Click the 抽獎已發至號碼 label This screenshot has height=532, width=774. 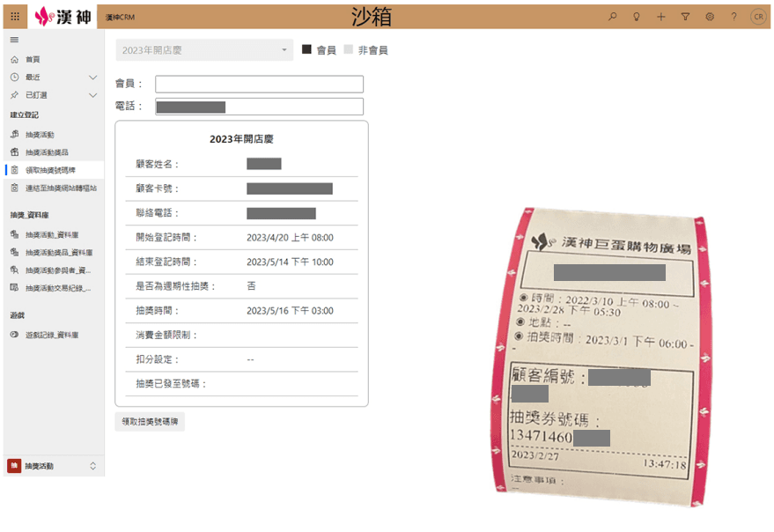pyautogui.click(x=171, y=383)
